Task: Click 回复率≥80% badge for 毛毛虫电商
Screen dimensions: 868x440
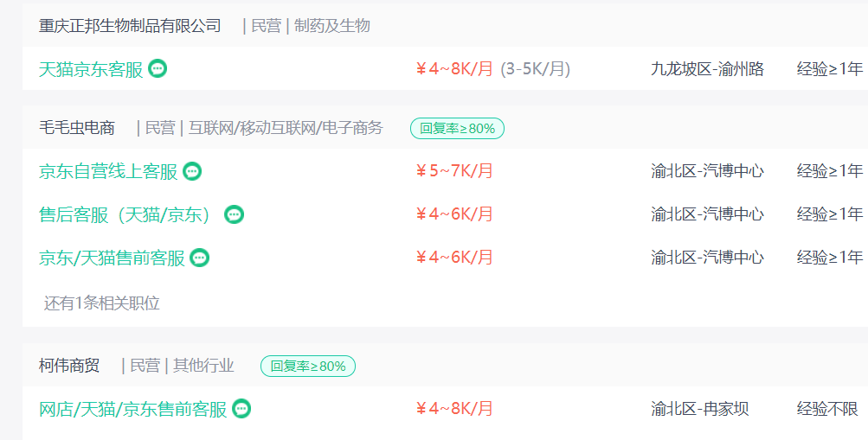Action: (x=457, y=128)
